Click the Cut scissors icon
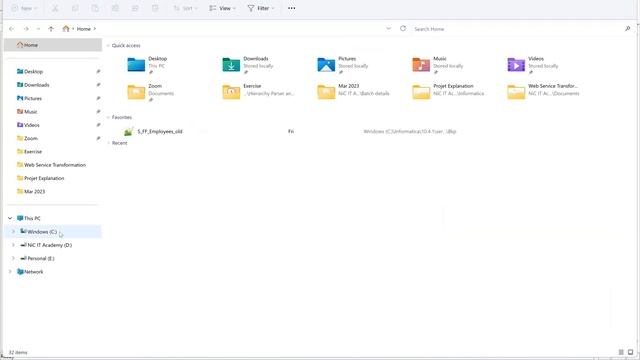Screen dimensions: 640x360 pyautogui.click(x=55, y=8)
